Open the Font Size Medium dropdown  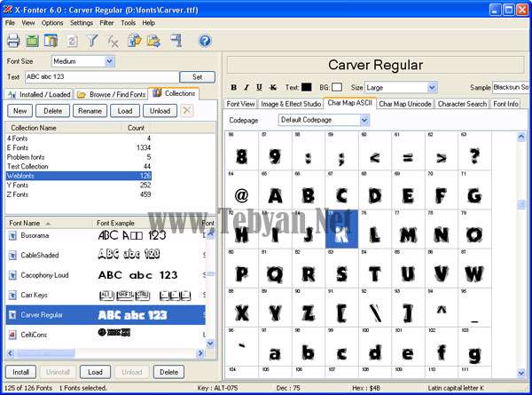click(109, 61)
